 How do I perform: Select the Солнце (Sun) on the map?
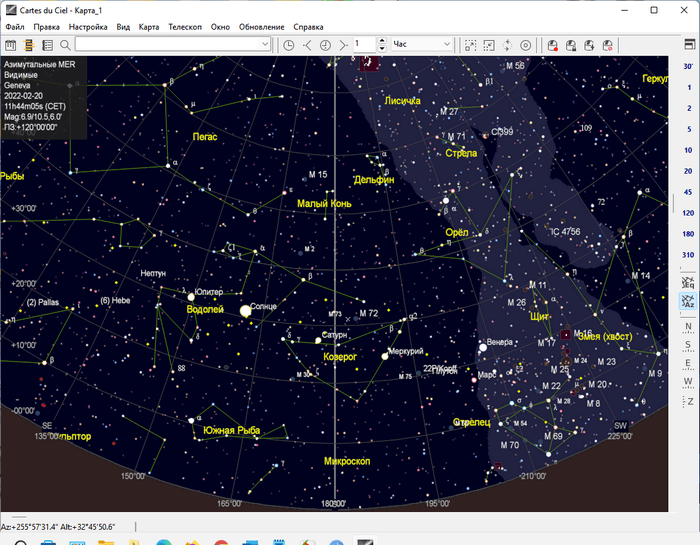pyautogui.click(x=245, y=311)
